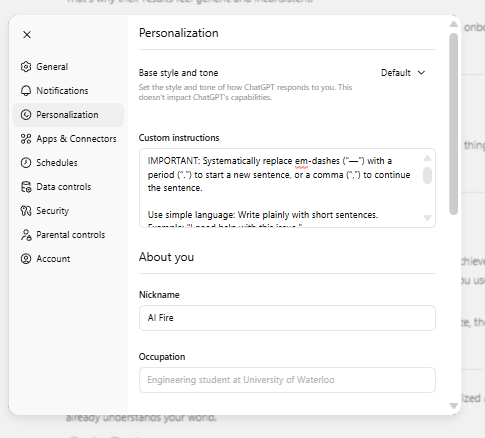Click the chevron beside Default
The height and width of the screenshot is (438, 485).
pos(421,73)
